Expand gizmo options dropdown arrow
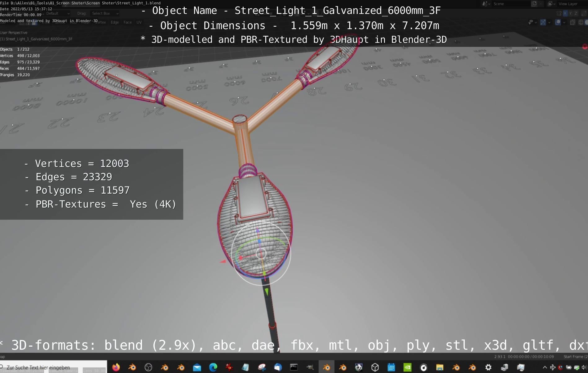Image resolution: width=588 pixels, height=373 pixels. tap(549, 22)
